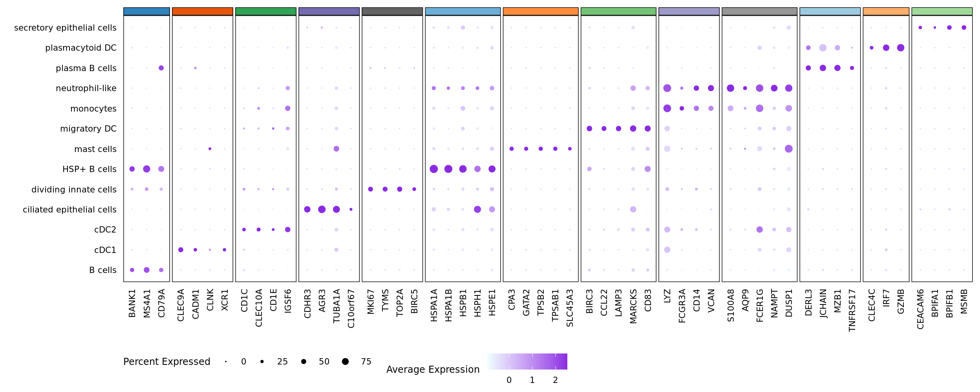The image size is (980, 392).
Task: Click the MSMB dot for secretory epithelial cells
Action: [964, 27]
